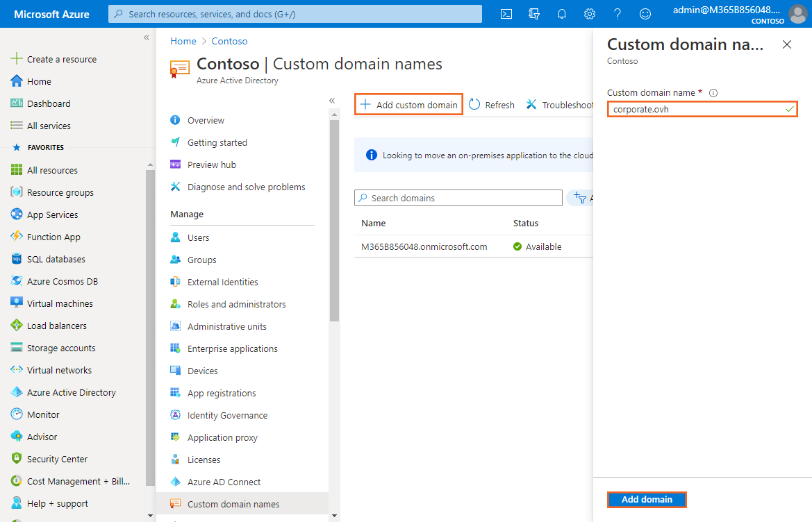Viewport: 812px width, 522px height.
Task: Click the Add domain button
Action: point(647,499)
